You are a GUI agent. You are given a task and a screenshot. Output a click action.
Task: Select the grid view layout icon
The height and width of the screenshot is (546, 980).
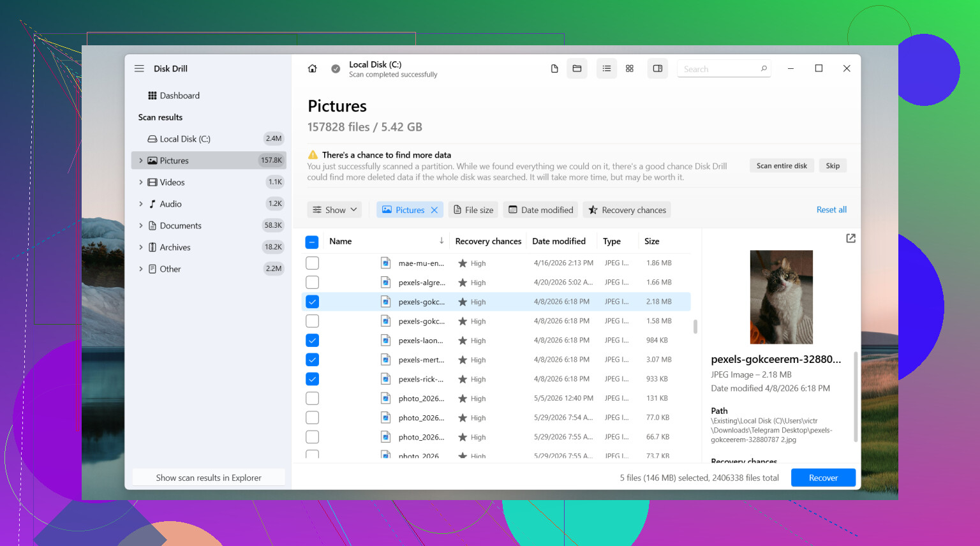pyautogui.click(x=630, y=69)
